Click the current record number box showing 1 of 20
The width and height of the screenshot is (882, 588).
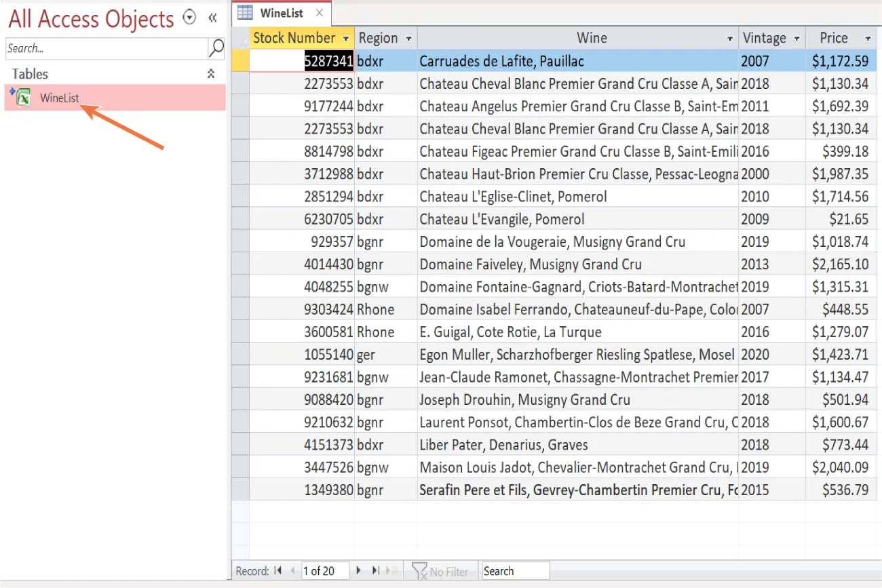[x=324, y=570]
